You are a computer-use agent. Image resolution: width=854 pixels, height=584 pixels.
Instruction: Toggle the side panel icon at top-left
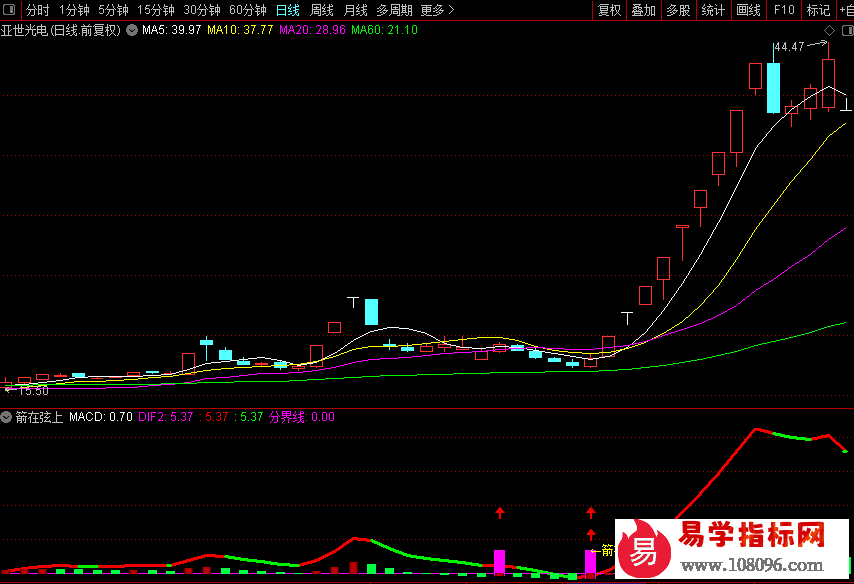coord(9,10)
